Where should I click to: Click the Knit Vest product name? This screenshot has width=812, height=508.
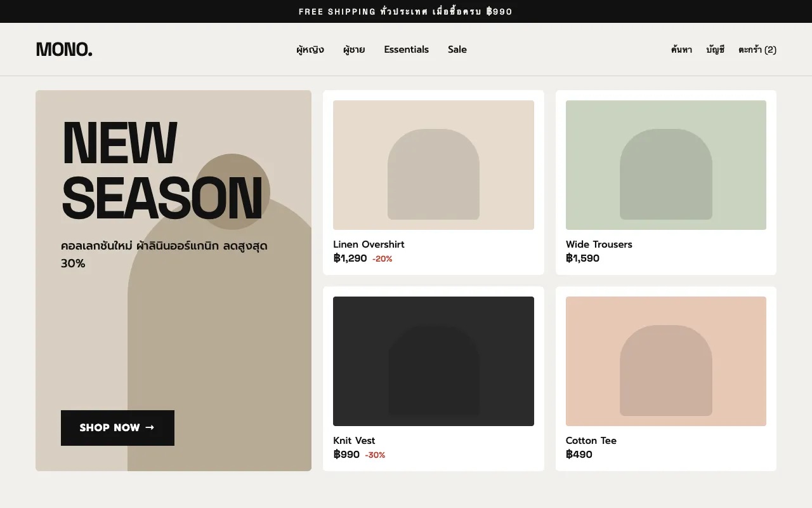coord(354,441)
